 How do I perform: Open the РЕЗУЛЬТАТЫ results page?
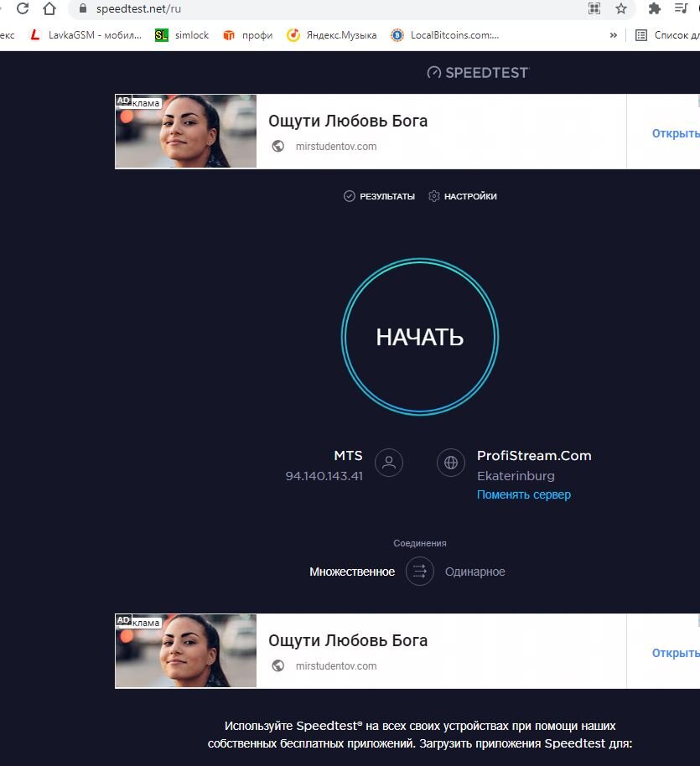click(x=379, y=196)
